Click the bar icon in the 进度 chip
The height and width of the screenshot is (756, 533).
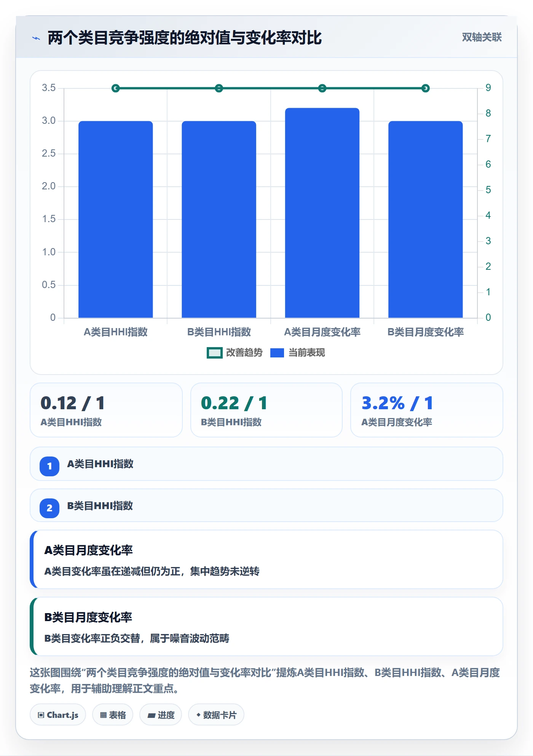pos(151,715)
